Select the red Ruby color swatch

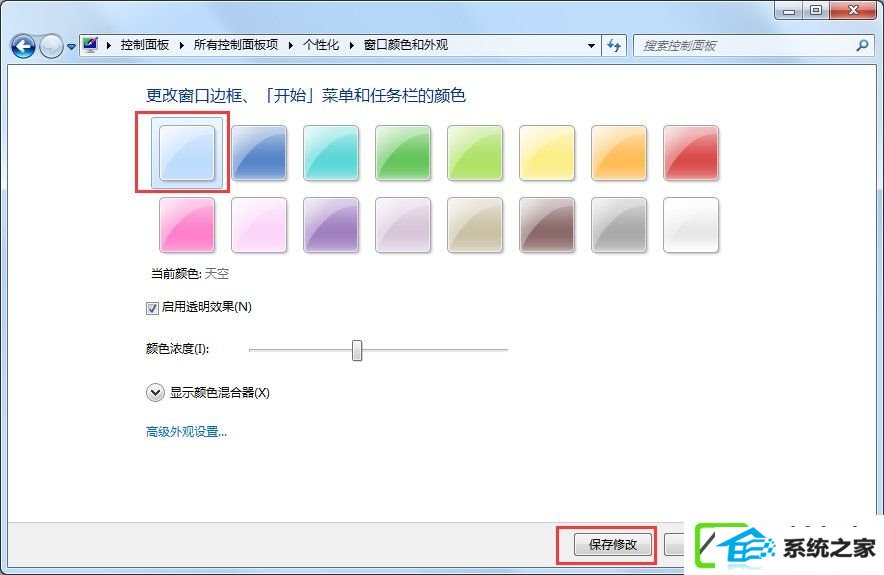click(691, 152)
